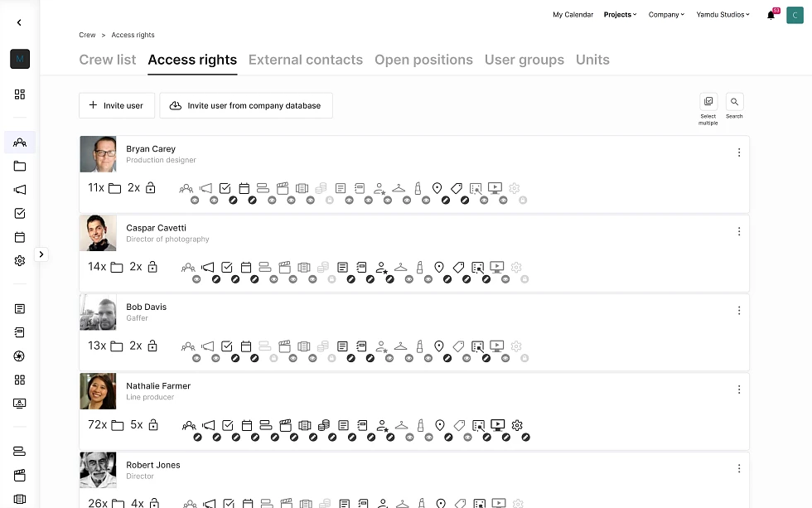
Task: Switch to the User groups tab
Action: (524, 60)
